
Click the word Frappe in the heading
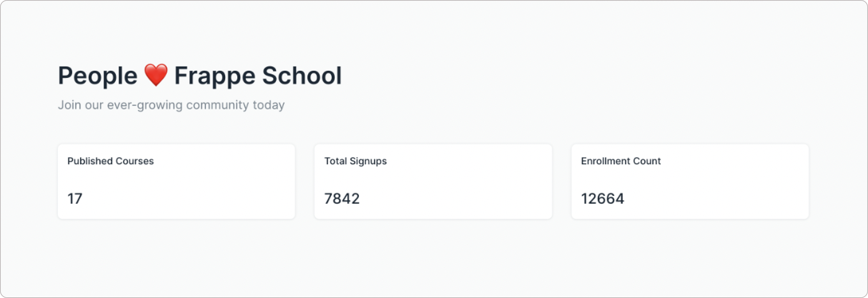(214, 76)
